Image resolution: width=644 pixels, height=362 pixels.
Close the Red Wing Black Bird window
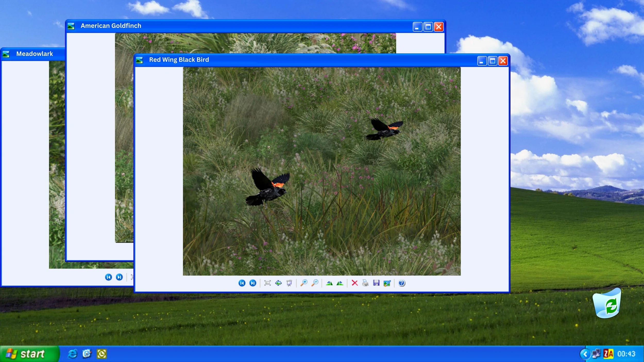click(503, 61)
